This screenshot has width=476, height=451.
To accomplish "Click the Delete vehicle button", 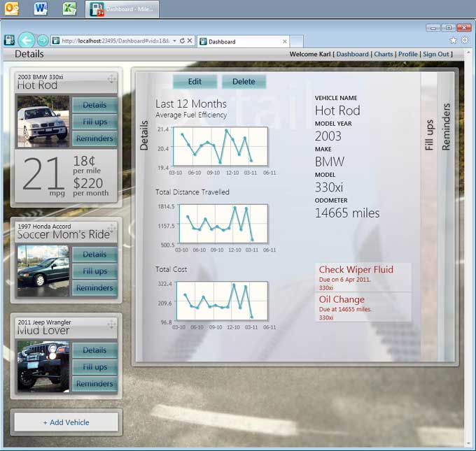I will pos(244,82).
